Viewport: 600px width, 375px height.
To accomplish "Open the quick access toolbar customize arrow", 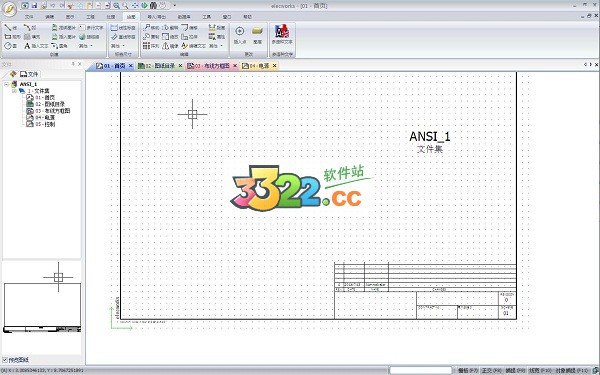I will [175, 6].
